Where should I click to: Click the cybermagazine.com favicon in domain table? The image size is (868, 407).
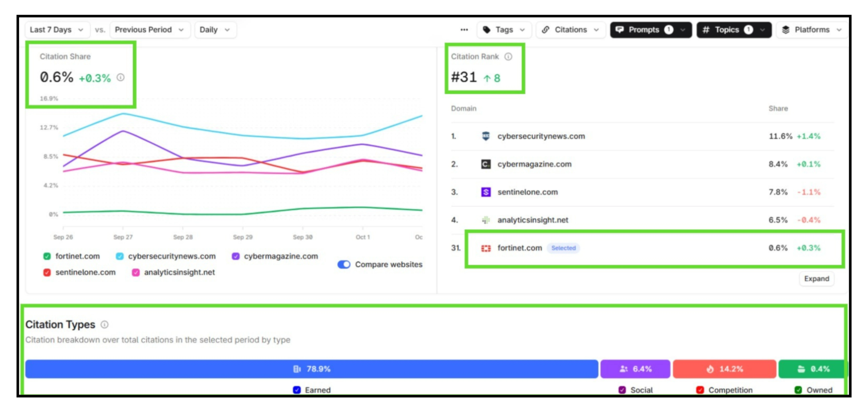(486, 164)
